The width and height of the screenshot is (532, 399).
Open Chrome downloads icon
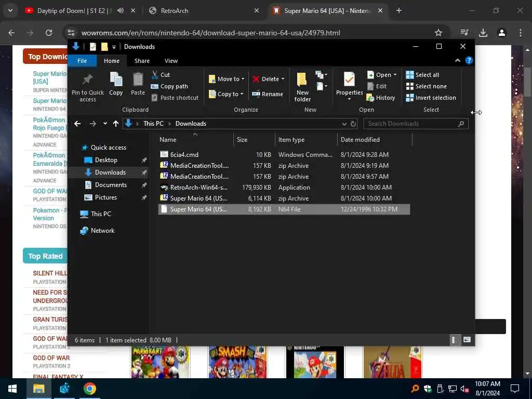click(x=483, y=33)
